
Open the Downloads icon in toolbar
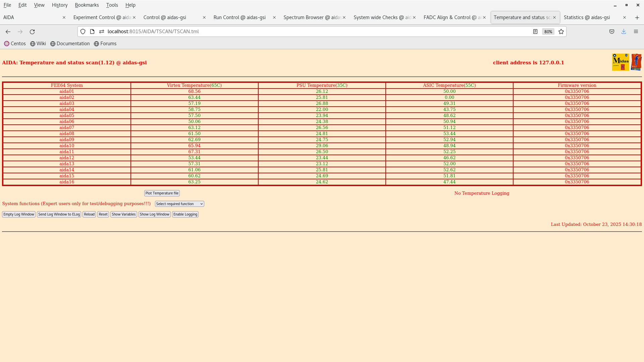pos(624,32)
